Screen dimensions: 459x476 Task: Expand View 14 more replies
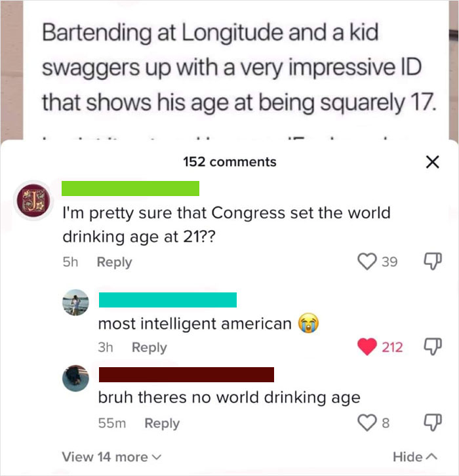pyautogui.click(x=111, y=457)
